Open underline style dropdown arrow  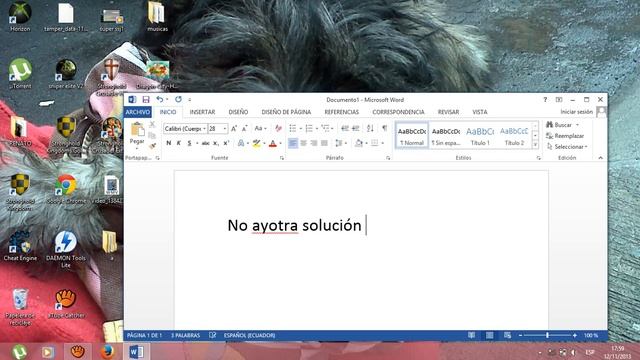pos(197,143)
